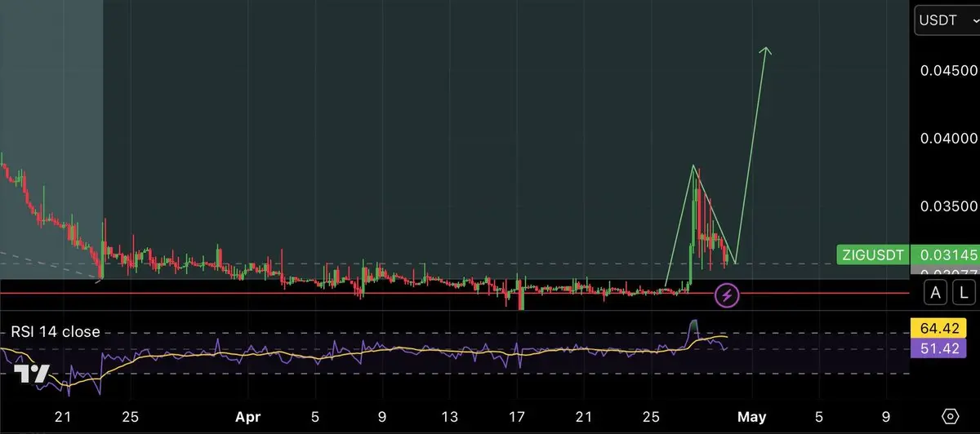This screenshot has height=434, width=980.
Task: Click the ZIGUSDT symbol price label
Action: (873, 255)
